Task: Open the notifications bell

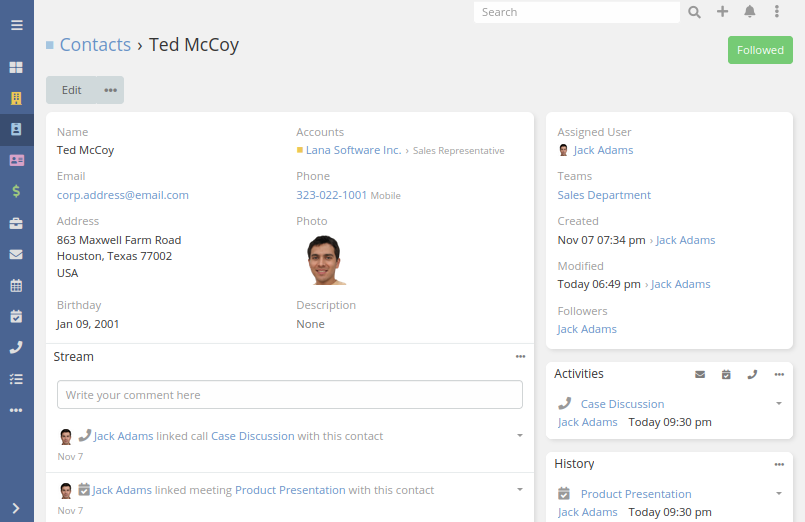Action: pyautogui.click(x=750, y=12)
